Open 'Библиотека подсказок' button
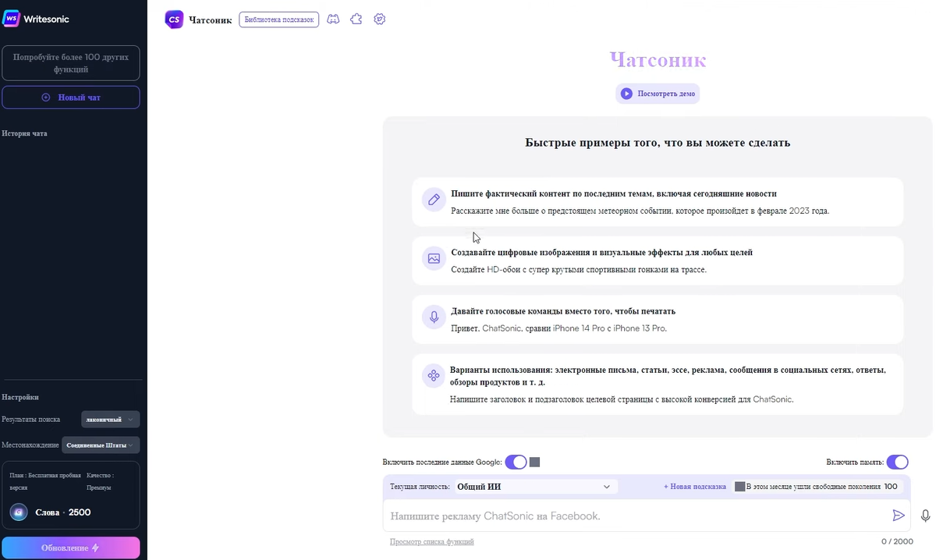 click(x=279, y=19)
